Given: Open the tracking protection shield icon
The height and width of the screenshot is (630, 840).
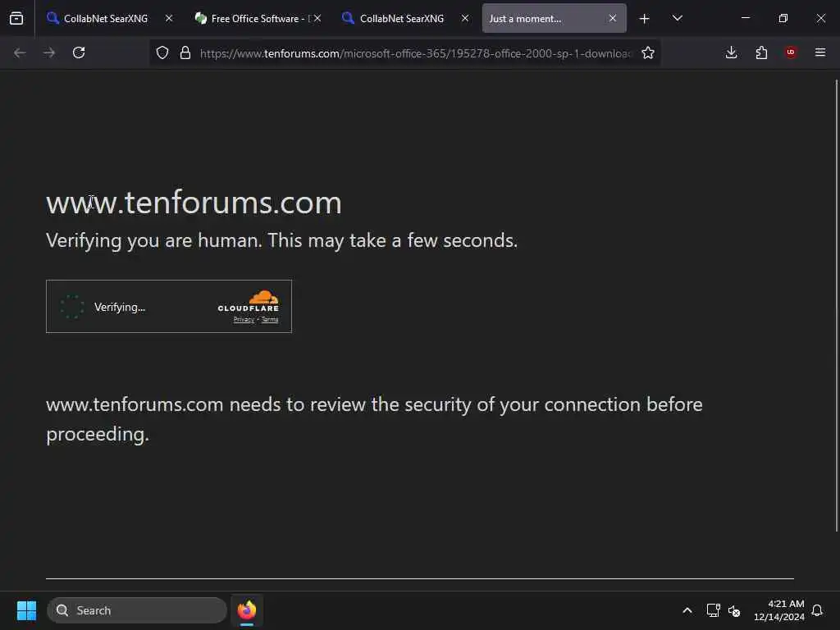Looking at the screenshot, I should pyautogui.click(x=162, y=52).
